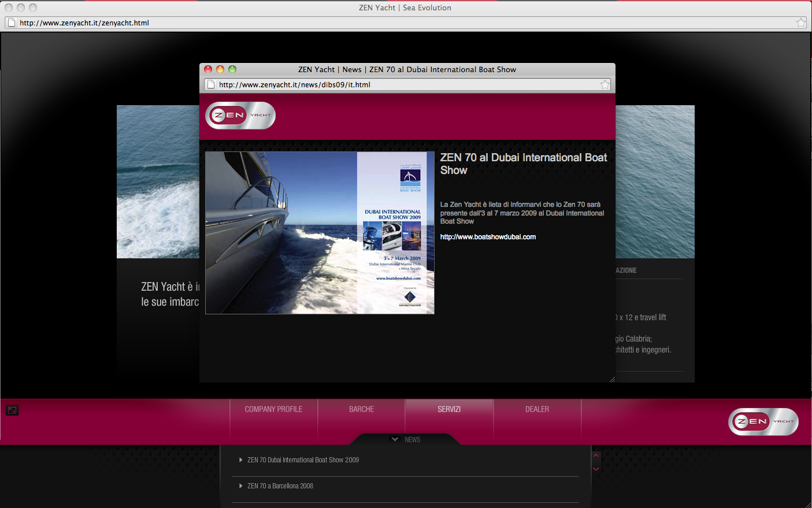
Task: Click the NEWS tab label
Action: [x=413, y=440]
